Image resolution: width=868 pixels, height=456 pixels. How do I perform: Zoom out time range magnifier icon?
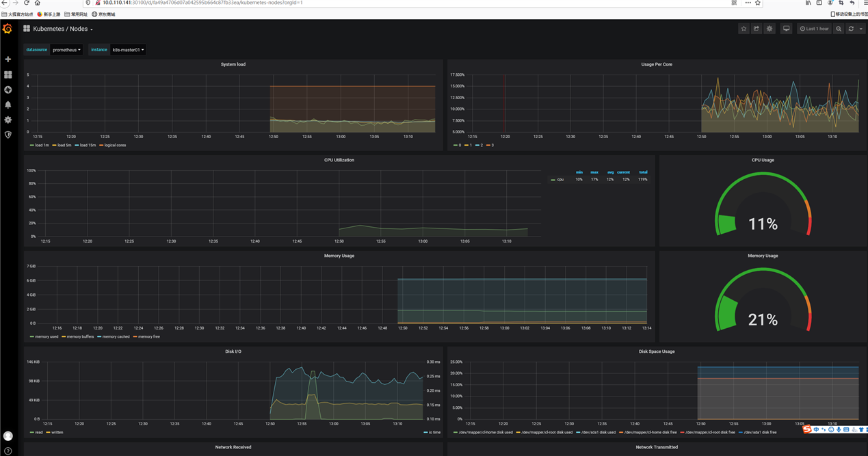839,29
